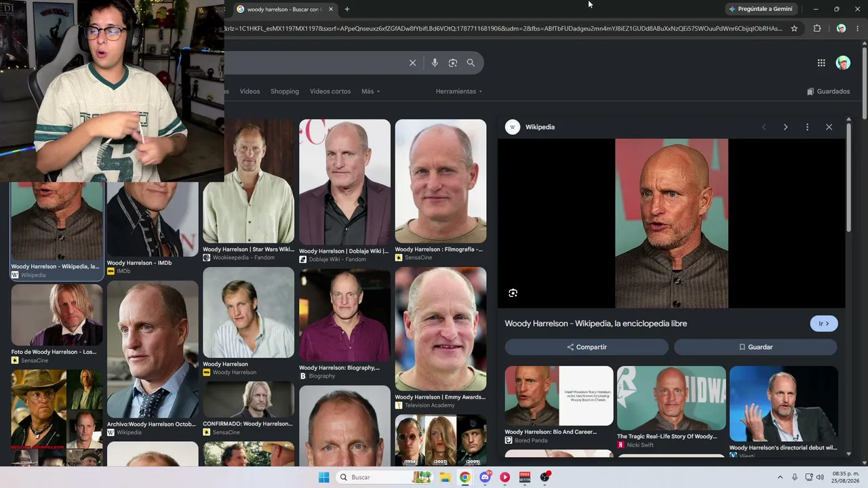Open the clock and date flyout
Viewport: 868px width, 488px height.
tap(846, 477)
